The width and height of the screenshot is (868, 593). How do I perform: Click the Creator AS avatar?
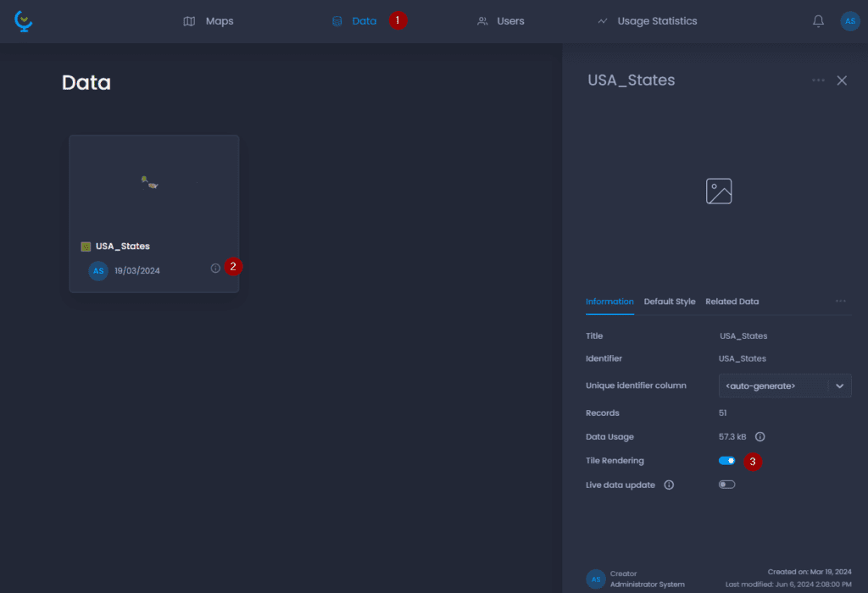pyautogui.click(x=596, y=579)
